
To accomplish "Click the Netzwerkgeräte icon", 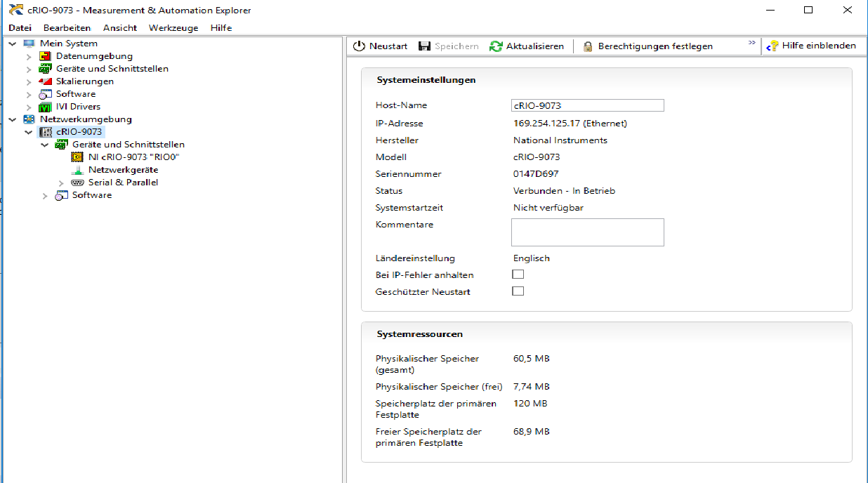I will [77, 170].
